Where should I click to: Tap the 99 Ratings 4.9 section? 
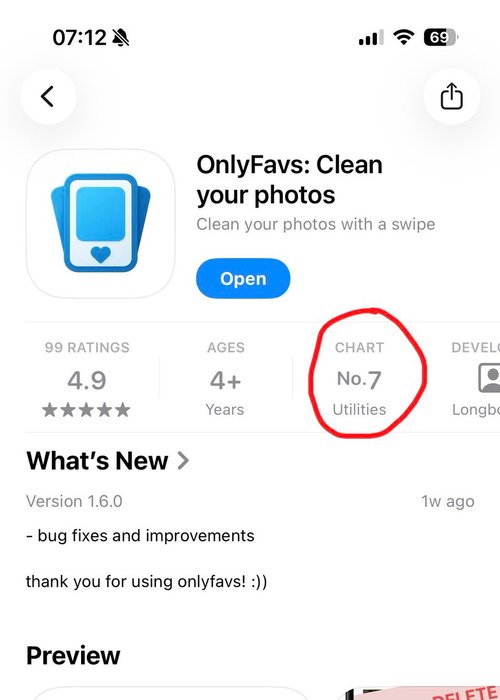click(x=87, y=379)
